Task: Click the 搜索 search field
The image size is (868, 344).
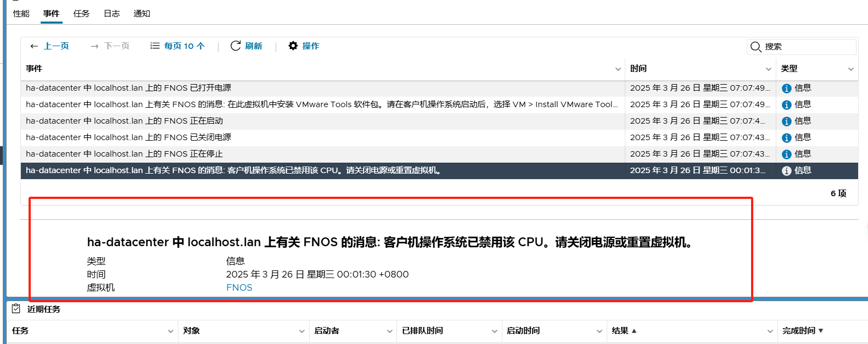Action: 801,47
